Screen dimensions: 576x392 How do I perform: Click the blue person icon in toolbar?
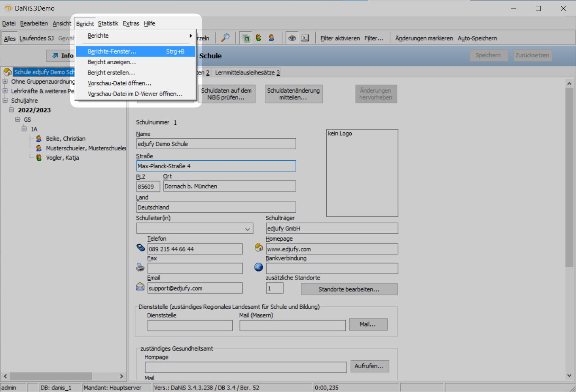click(x=271, y=38)
